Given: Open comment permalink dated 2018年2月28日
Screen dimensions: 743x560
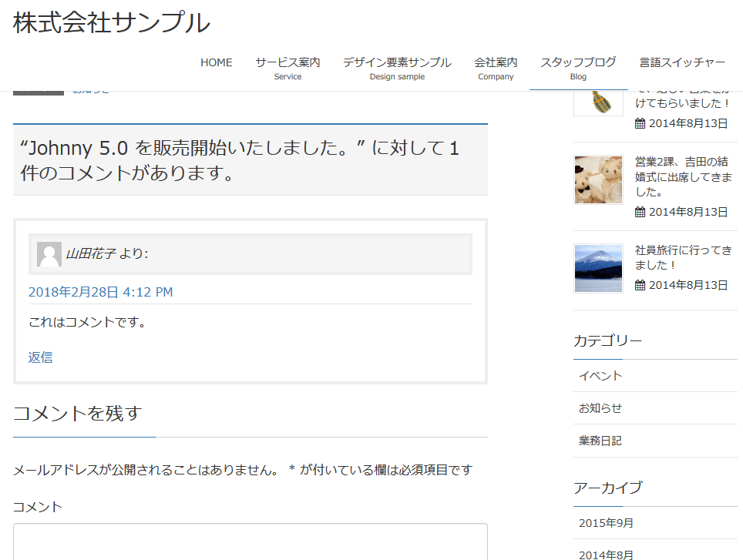Looking at the screenshot, I should (100, 292).
